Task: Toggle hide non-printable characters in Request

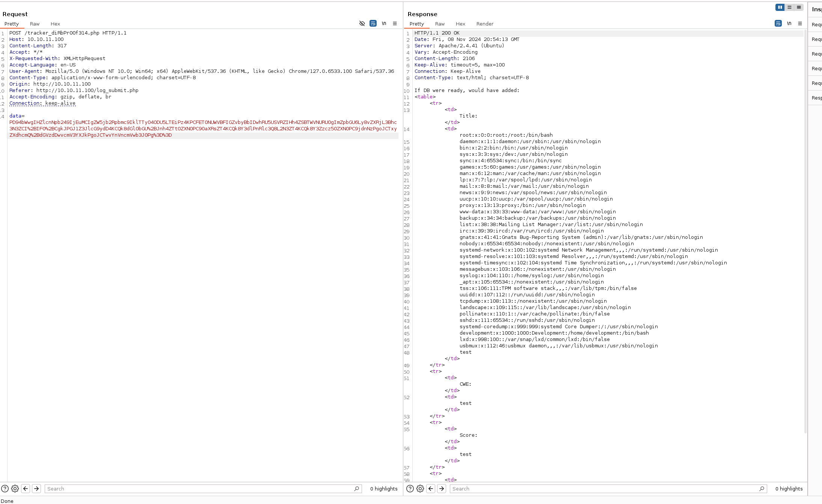Action: tap(362, 23)
